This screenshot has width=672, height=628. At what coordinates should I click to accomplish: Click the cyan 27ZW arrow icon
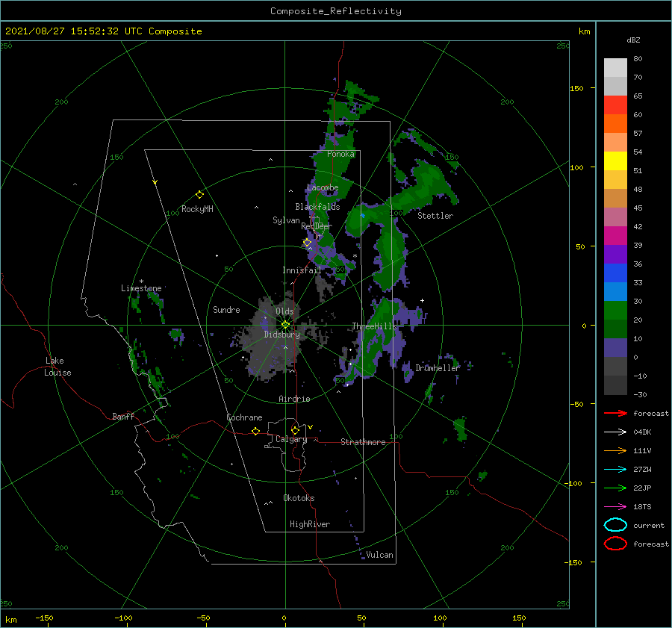tap(615, 470)
